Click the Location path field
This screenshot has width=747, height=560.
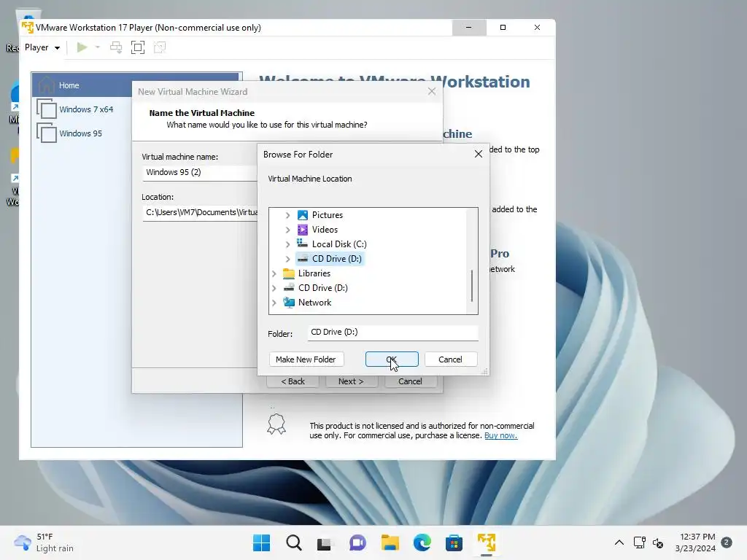tap(200, 212)
